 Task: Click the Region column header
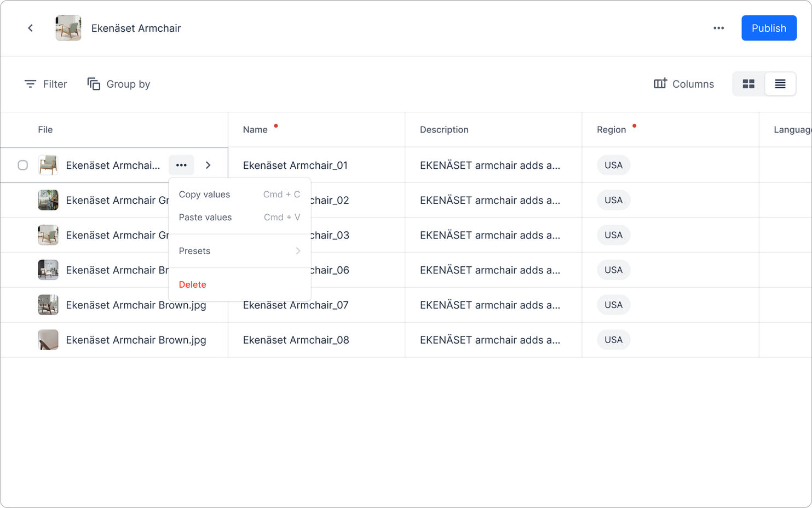pyautogui.click(x=611, y=130)
